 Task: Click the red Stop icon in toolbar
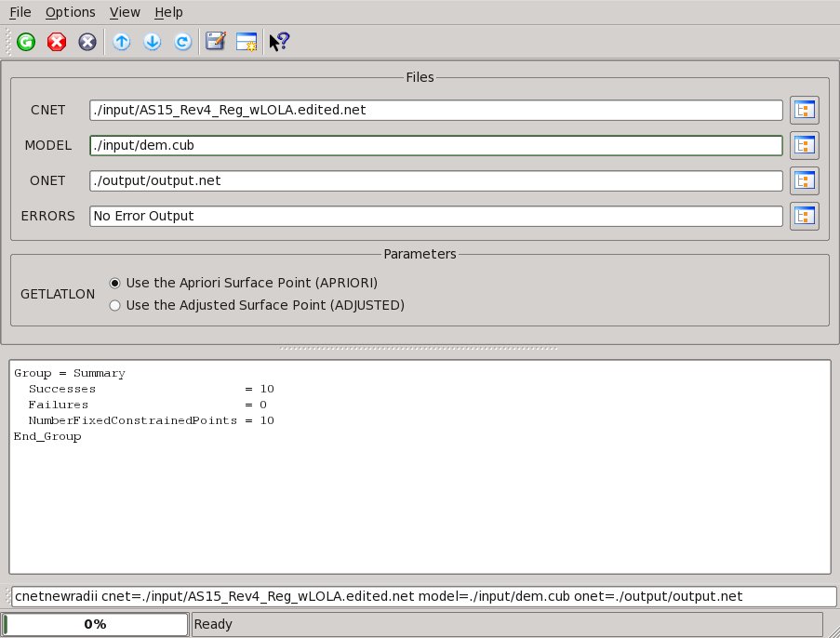[x=57, y=42]
